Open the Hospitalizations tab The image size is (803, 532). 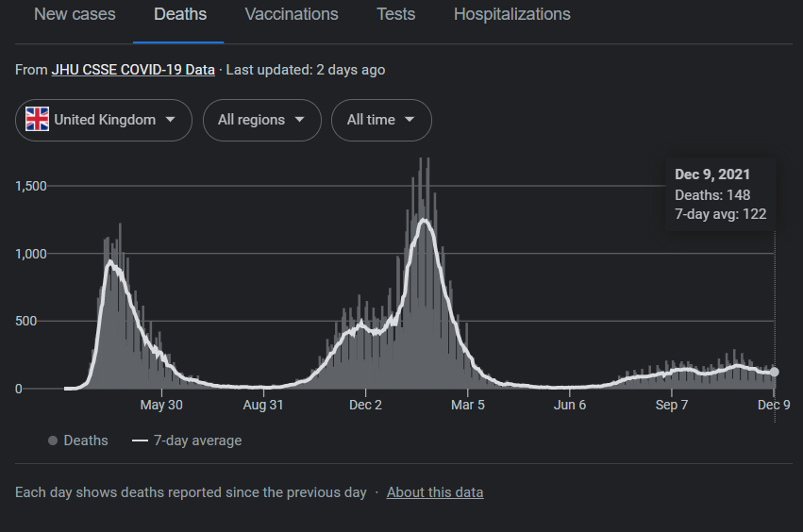512,14
